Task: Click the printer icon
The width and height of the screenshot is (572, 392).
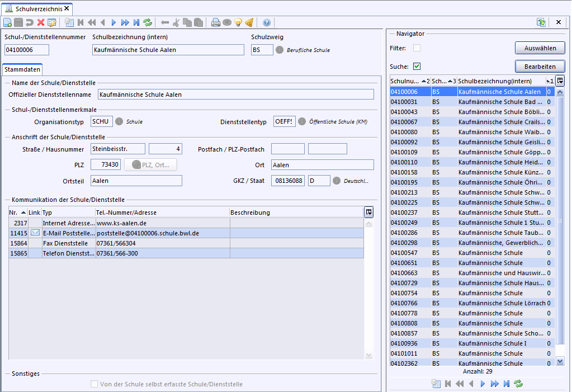Action: pos(215,22)
